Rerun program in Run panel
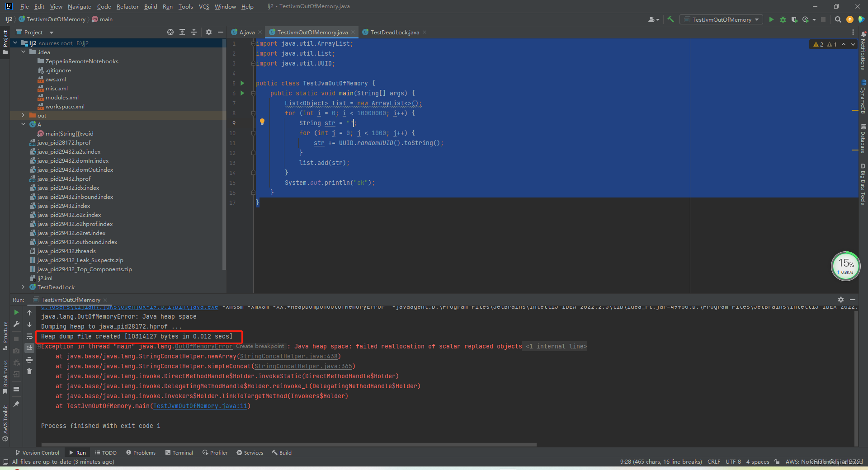Image resolution: width=868 pixels, height=470 pixels. (x=16, y=312)
